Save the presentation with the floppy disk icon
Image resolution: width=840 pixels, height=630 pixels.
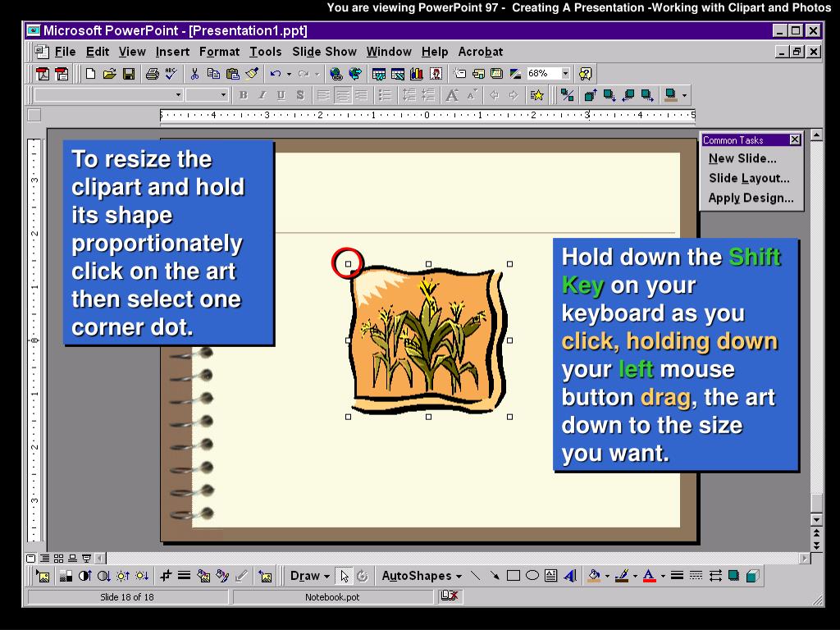pyautogui.click(x=129, y=74)
